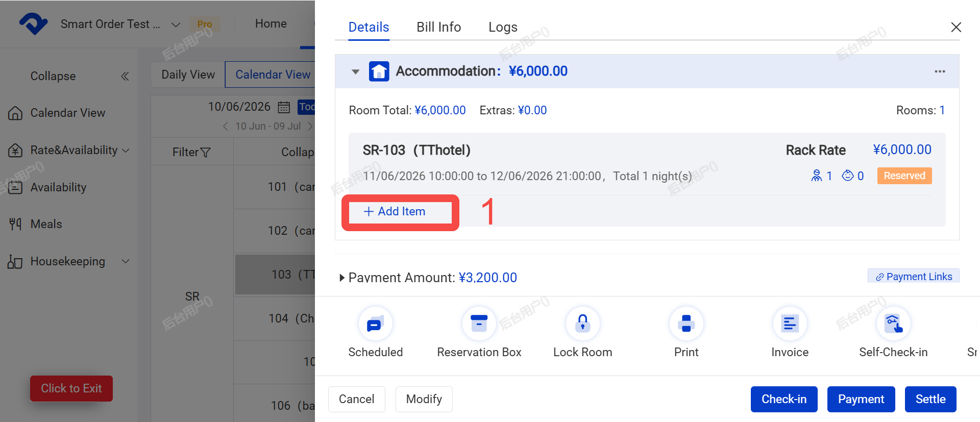The image size is (980, 422).
Task: Open Accommodation three-dot more options
Action: click(940, 71)
